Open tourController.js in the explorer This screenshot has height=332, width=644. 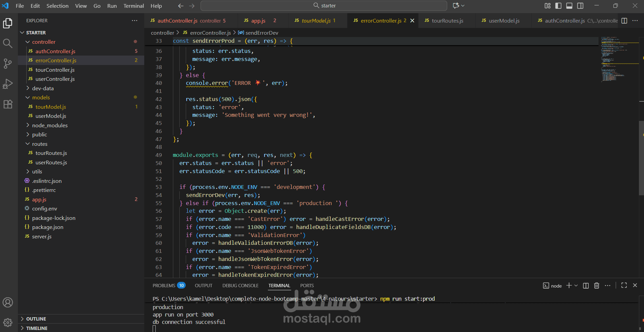coord(81,70)
